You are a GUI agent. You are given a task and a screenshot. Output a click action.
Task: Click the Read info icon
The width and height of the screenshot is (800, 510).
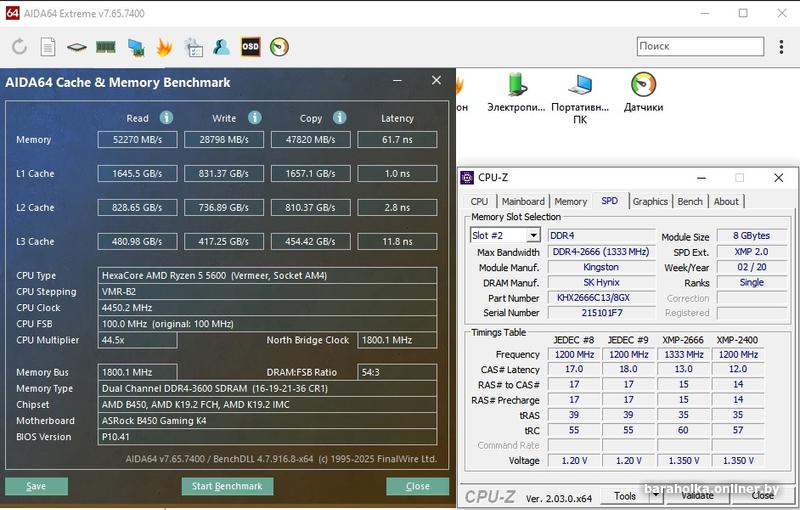coord(166,118)
